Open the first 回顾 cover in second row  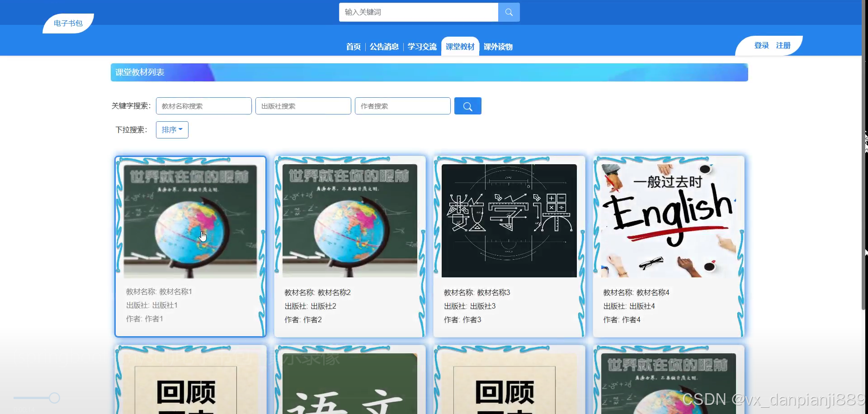pos(190,384)
